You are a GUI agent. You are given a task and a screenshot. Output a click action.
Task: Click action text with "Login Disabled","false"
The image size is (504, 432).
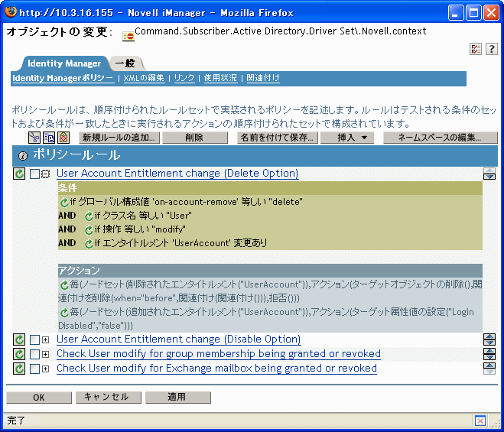pos(266,319)
